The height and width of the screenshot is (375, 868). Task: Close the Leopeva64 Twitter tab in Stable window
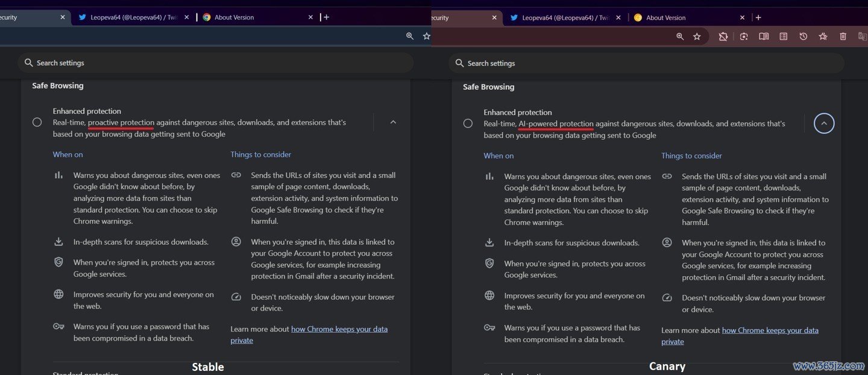point(186,17)
